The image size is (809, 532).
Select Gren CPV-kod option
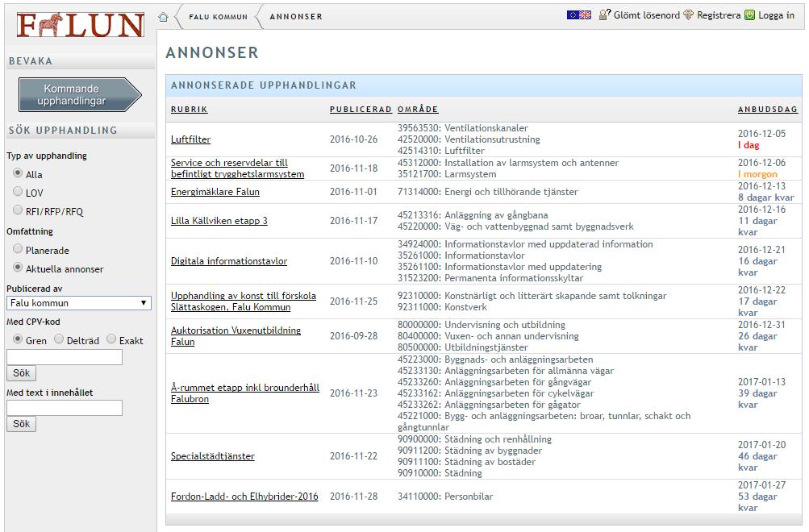tap(18, 339)
